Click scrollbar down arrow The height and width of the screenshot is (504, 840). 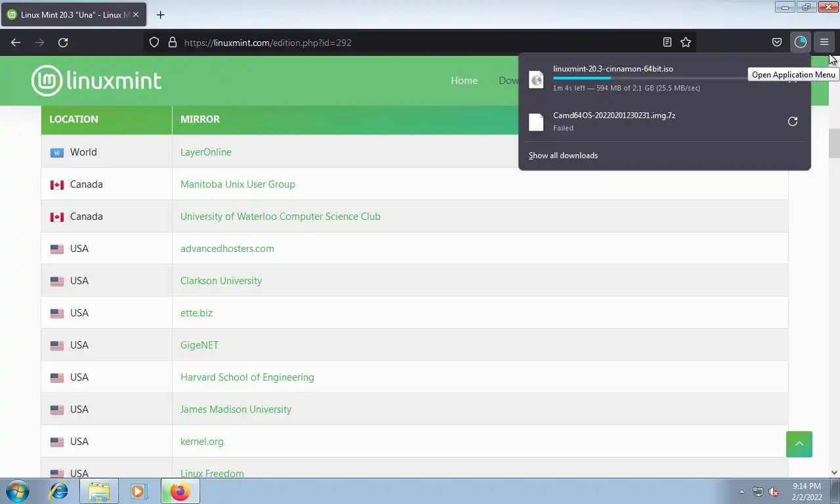click(x=834, y=472)
